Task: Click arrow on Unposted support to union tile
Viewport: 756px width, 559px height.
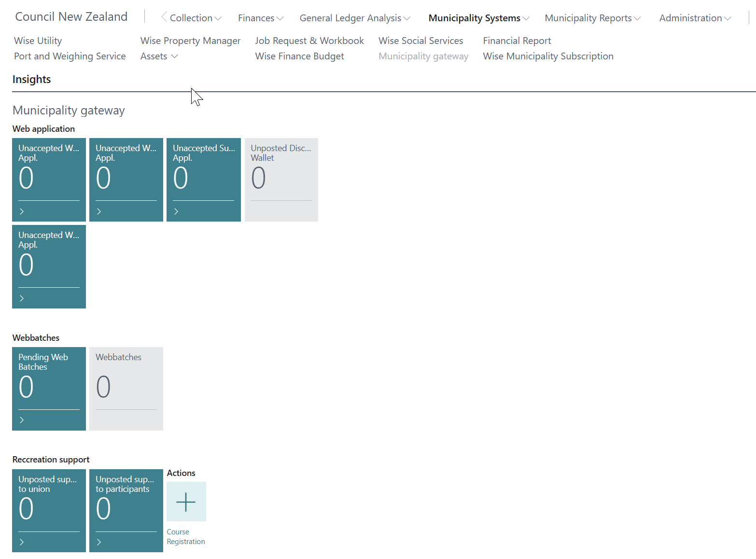Action: tap(22, 542)
